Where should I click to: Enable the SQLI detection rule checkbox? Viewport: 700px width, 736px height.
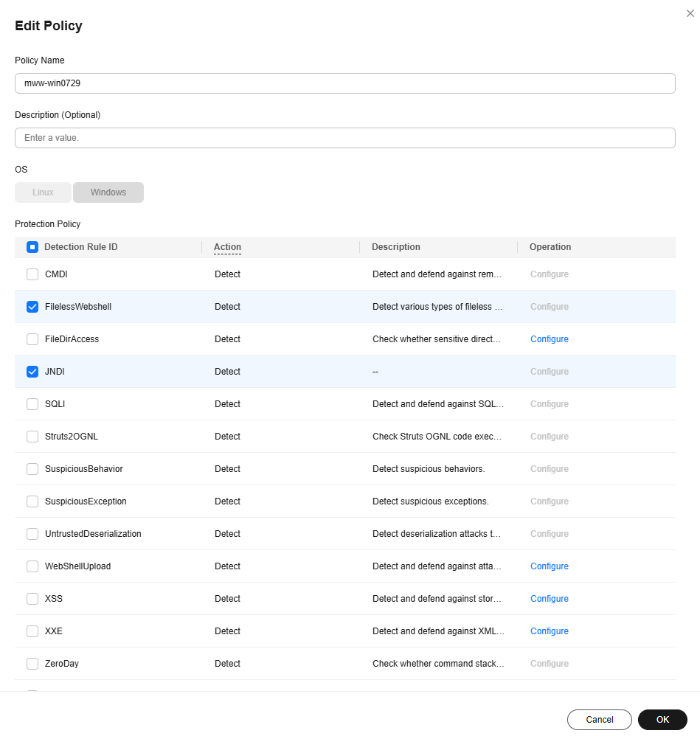pos(32,403)
